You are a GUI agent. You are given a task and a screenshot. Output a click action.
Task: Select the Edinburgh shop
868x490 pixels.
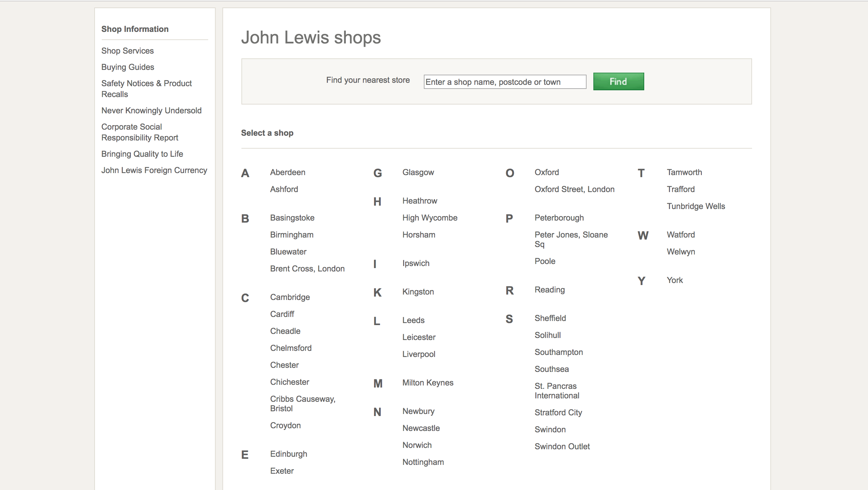[289, 454]
